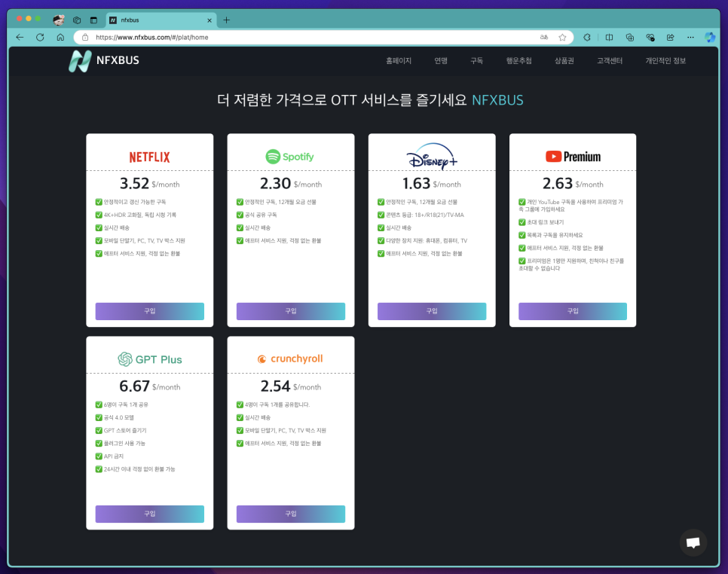728x574 pixels.
Task: Open the profile avatar icon
Action: 59,20
